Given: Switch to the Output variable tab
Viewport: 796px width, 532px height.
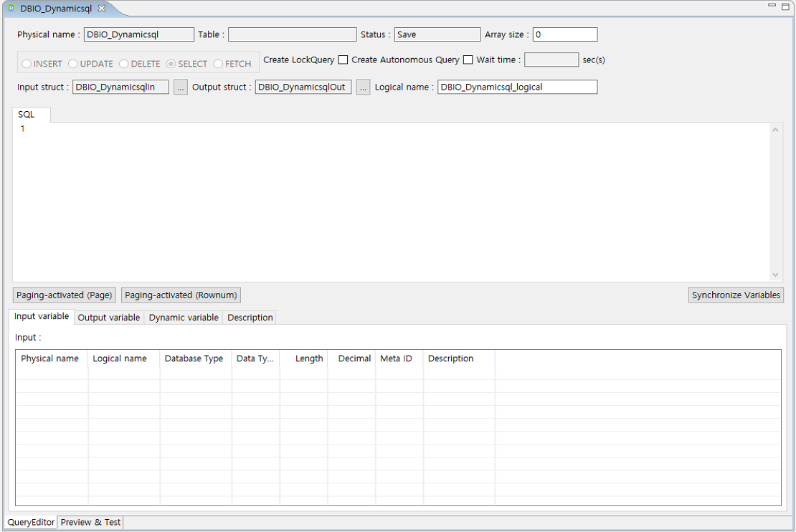Looking at the screenshot, I should click(x=108, y=317).
